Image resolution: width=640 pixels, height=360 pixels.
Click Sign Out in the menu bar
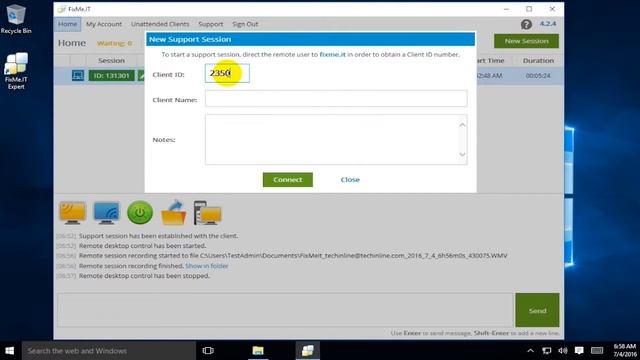245,24
